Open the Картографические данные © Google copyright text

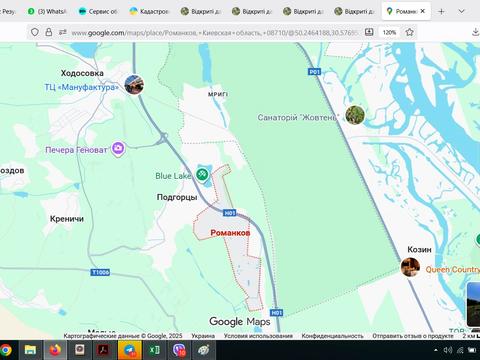coord(123,336)
